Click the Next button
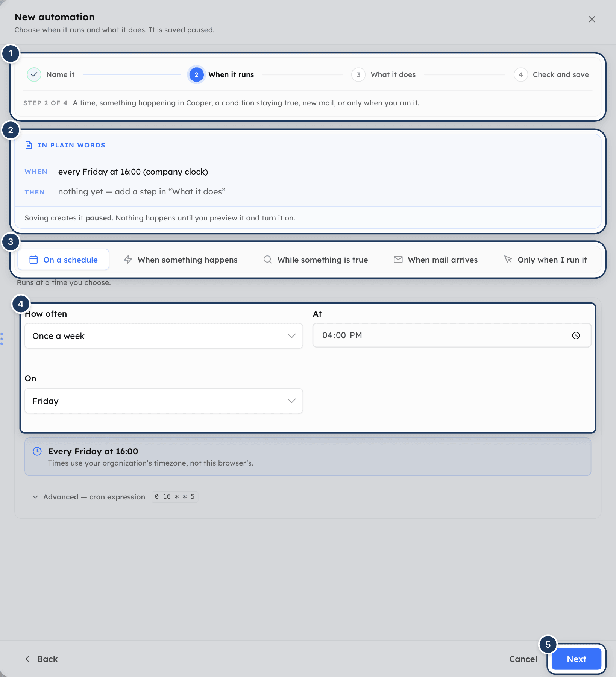Image resolution: width=616 pixels, height=677 pixels. pyautogui.click(x=576, y=659)
